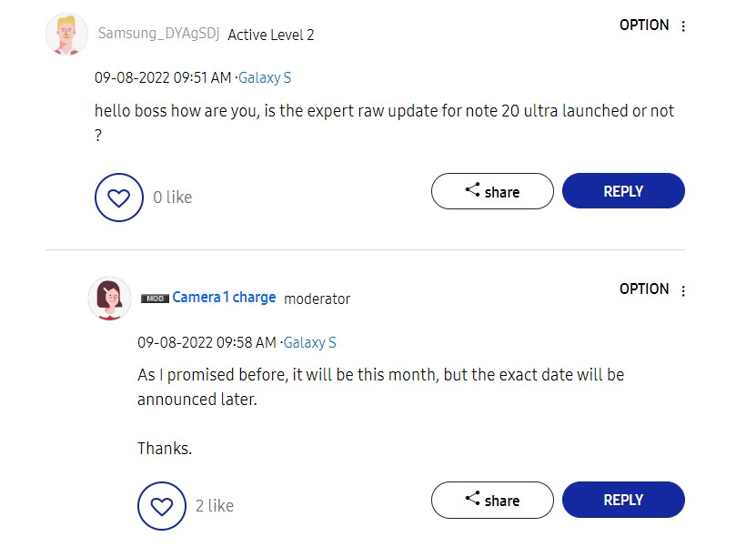View 2 like count on moderator reply
Screen dimensions: 756x547
click(215, 505)
